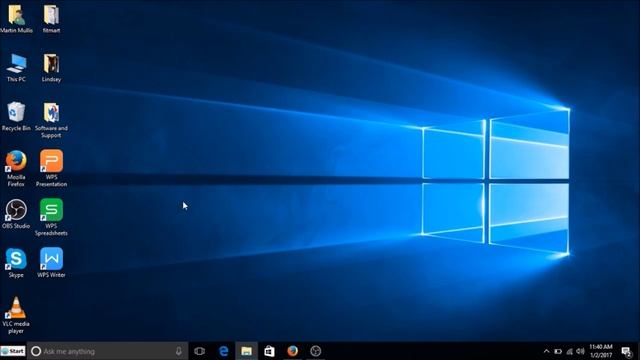
Task: Select the WPS Spreadsheets shortcut
Action: [51, 218]
